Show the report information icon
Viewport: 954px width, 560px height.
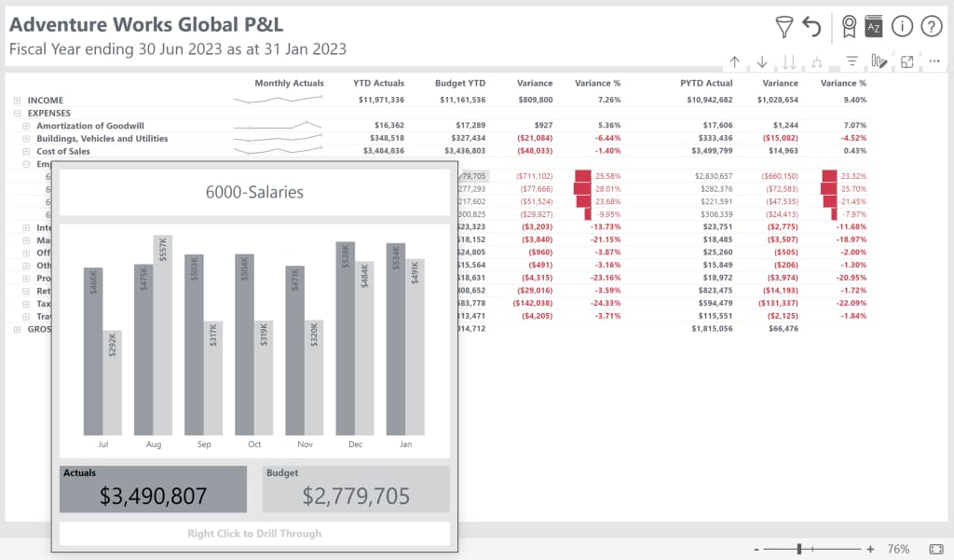point(901,27)
